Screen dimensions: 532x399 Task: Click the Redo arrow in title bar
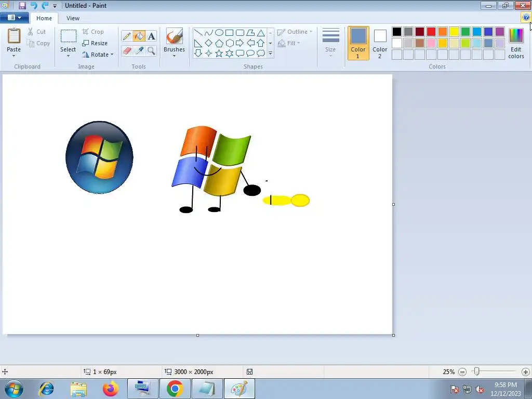[x=45, y=5]
